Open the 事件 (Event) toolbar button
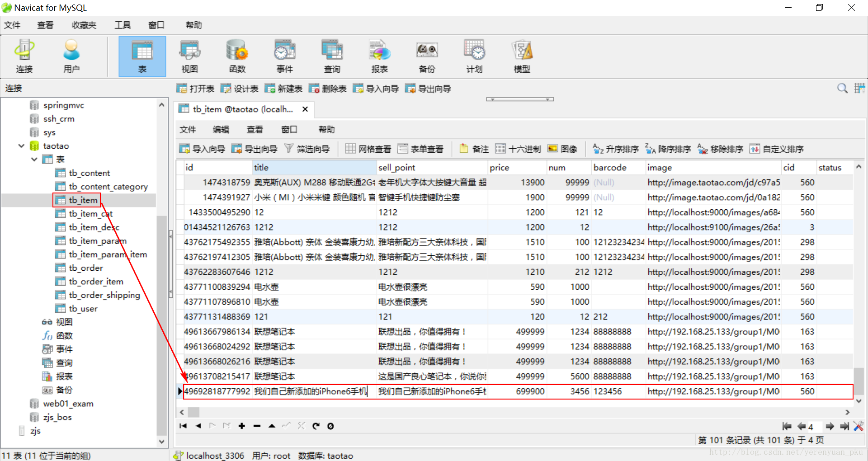Screen dimensions: 868x461 284,56
